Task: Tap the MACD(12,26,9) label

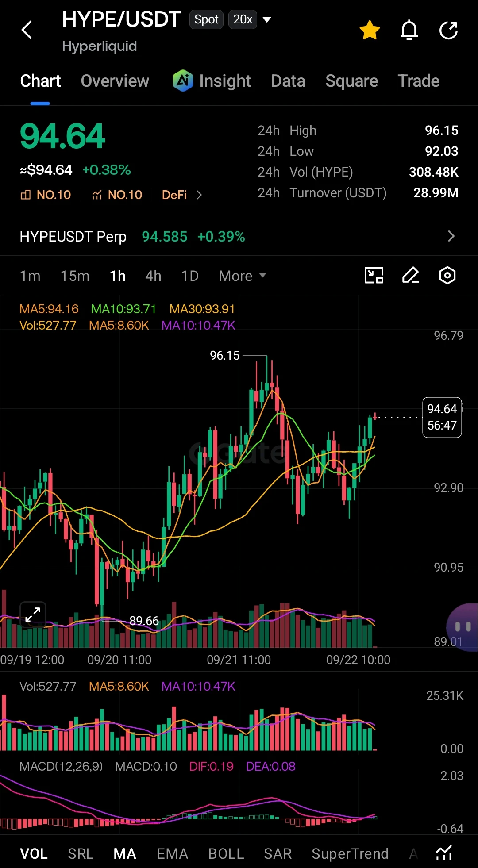Action: (x=61, y=767)
